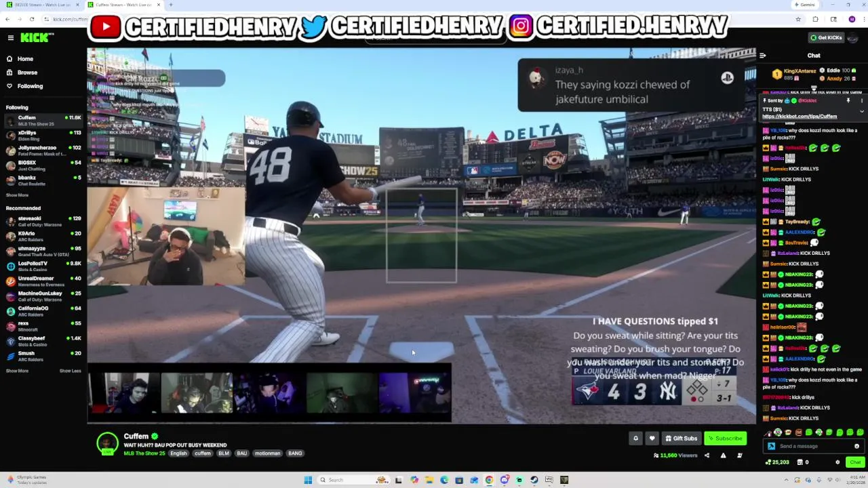Screen dimensions: 868x488
Task: Click the green Subscribe button
Action: tap(725, 439)
